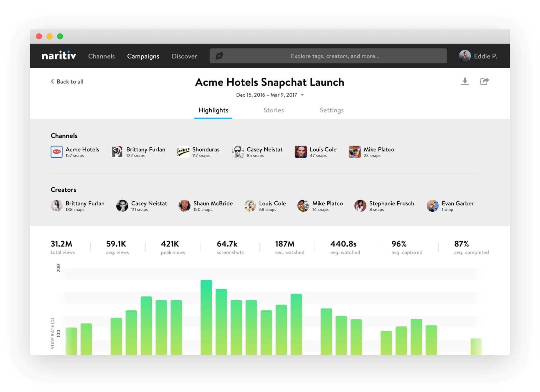Viewport: 540px width, 392px height.
Task: Open the date range dropdown arrow
Action: tap(302, 95)
